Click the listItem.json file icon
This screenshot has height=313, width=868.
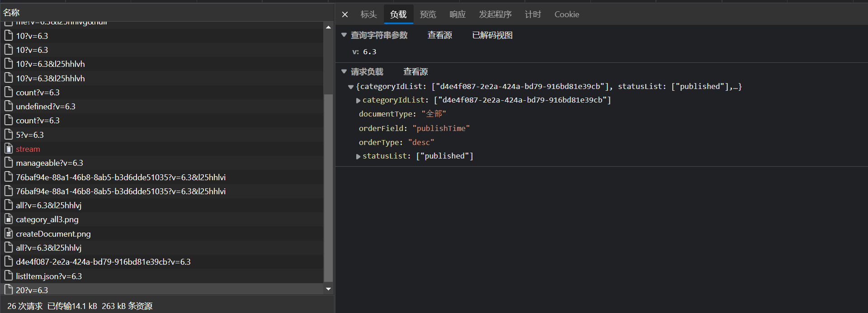coord(9,276)
